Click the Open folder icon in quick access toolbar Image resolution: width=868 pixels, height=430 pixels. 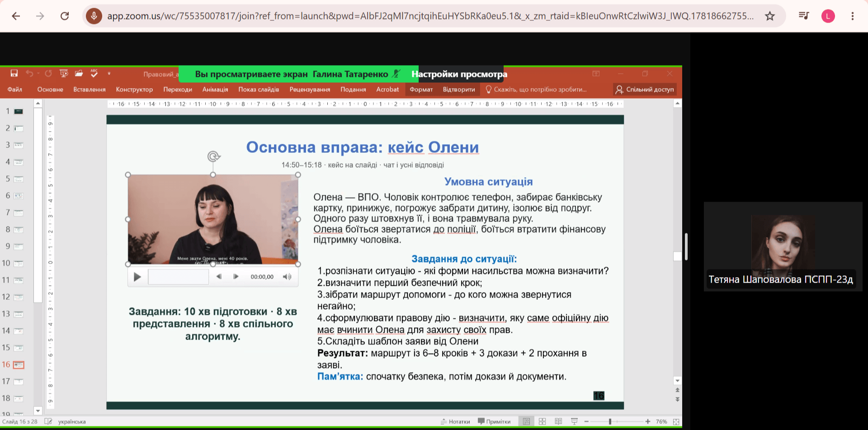point(79,73)
